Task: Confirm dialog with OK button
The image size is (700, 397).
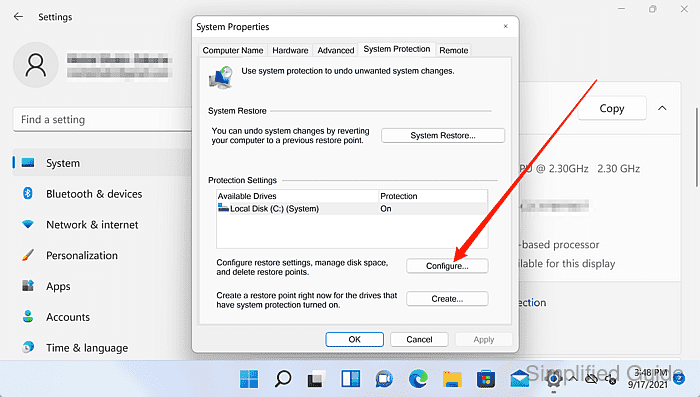Action: [x=354, y=339]
